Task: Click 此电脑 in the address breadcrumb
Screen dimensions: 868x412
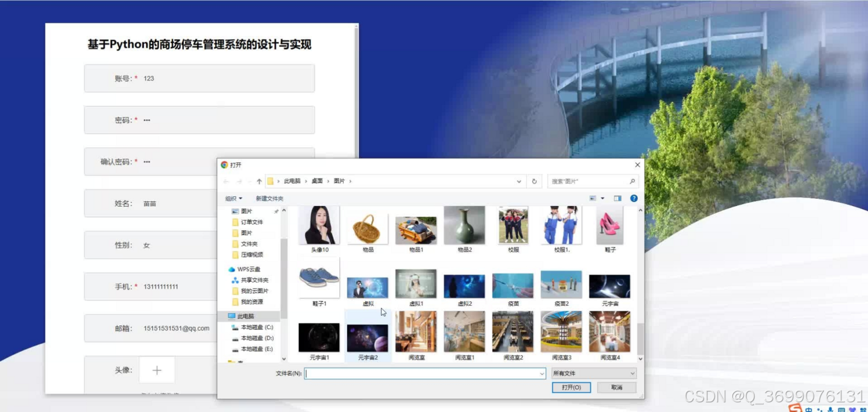Action: click(292, 181)
